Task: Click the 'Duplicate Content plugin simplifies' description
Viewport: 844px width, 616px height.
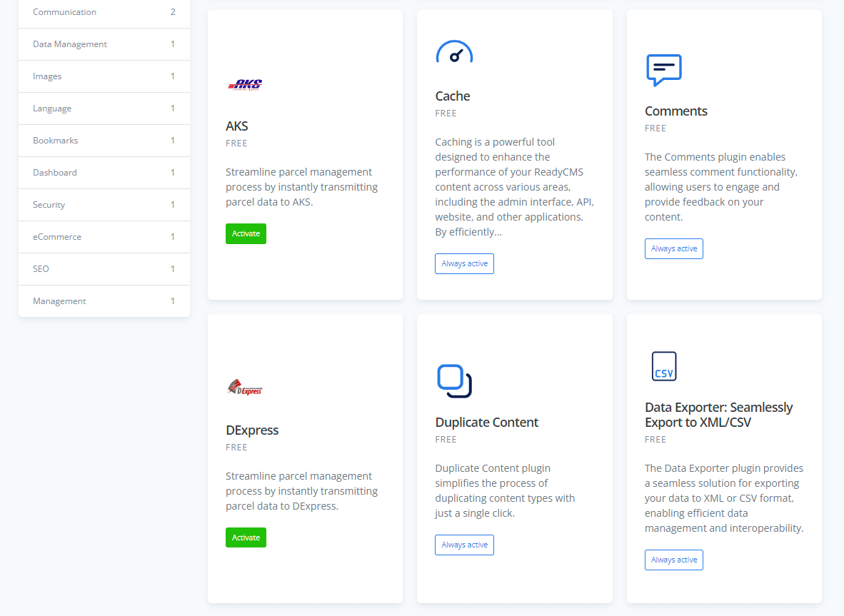Action: [x=505, y=490]
